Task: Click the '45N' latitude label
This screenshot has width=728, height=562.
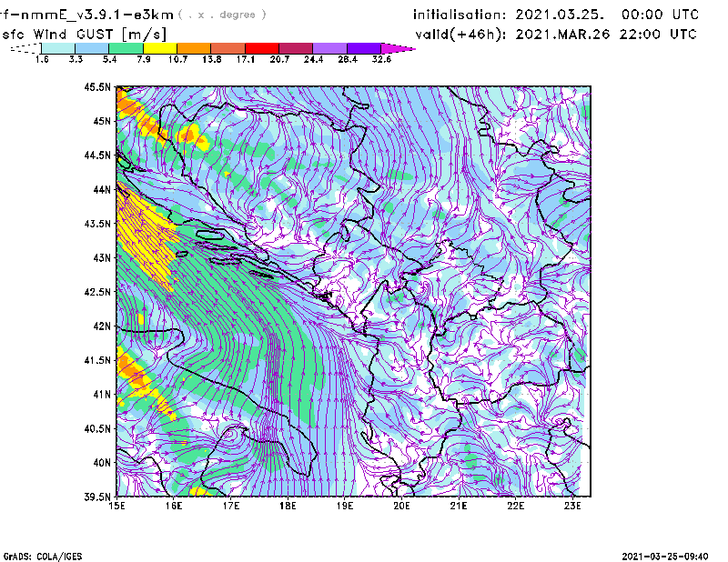Action: (102, 121)
